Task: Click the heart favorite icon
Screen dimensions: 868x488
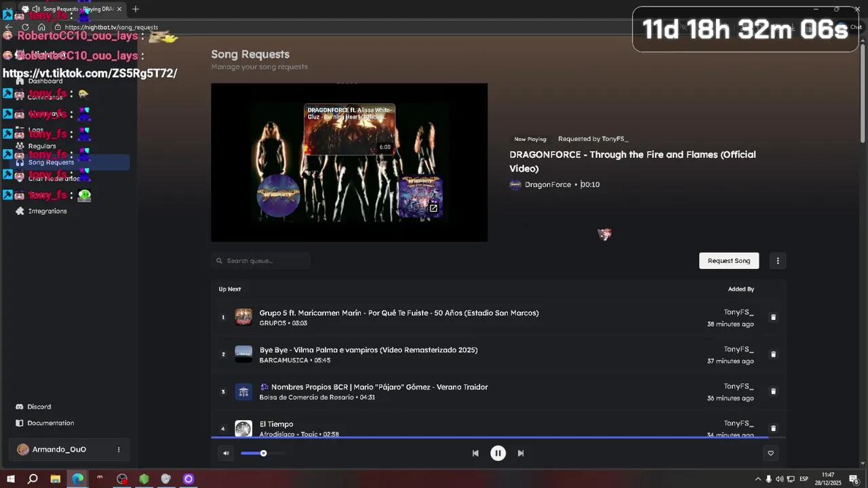Action: pos(770,453)
